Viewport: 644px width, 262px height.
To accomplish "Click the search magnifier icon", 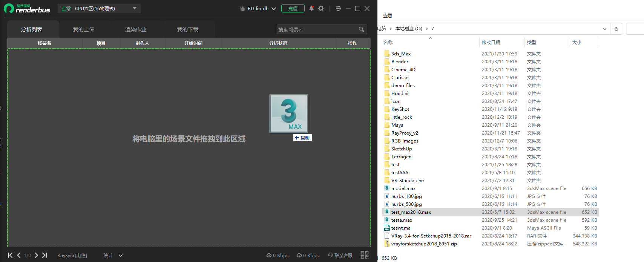I will (362, 29).
